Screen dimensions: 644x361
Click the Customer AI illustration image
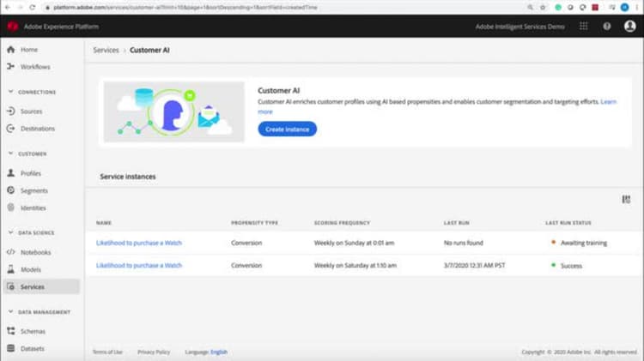click(x=173, y=111)
